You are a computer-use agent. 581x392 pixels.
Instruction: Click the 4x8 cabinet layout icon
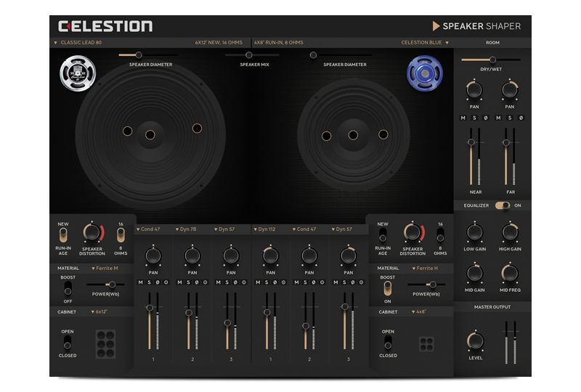tap(426, 344)
